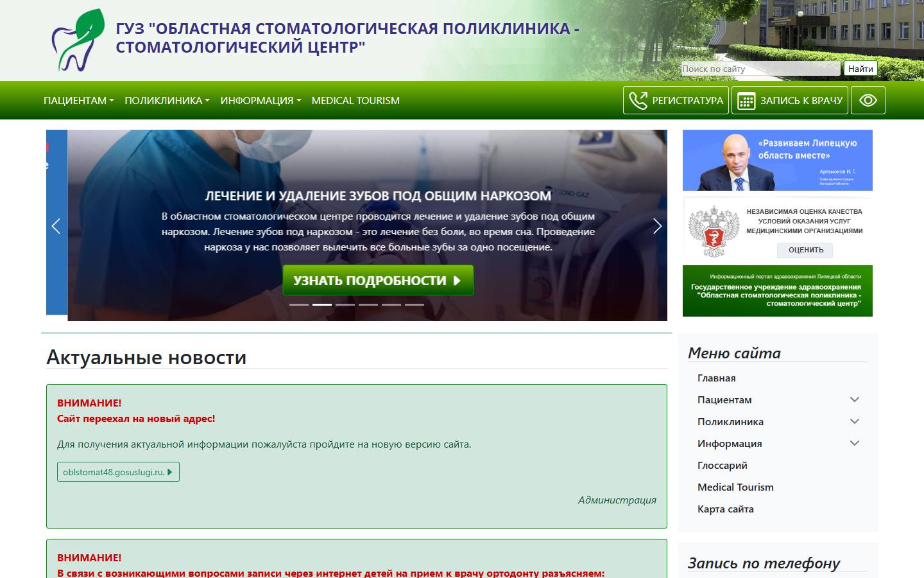The image size is (924, 578).
Task: Open the oblstomat48.gosuslugi.ru link
Action: (118, 471)
